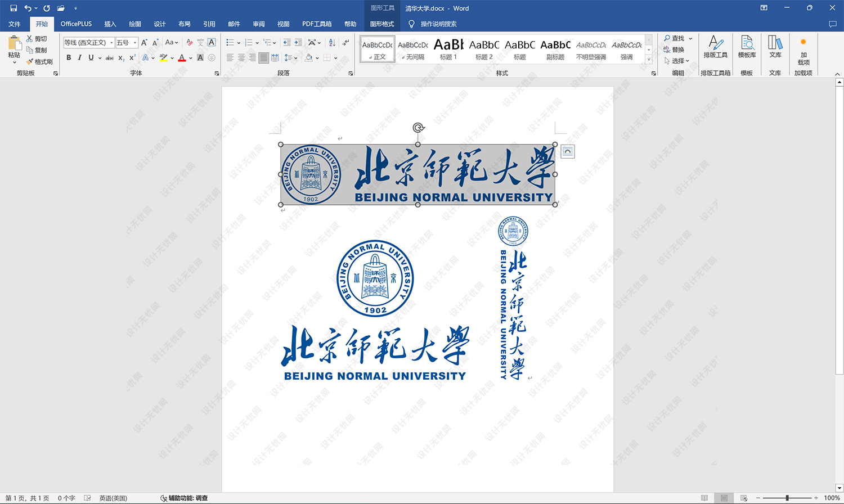This screenshot has width=844, height=504.
Task: Click the Accessibility (辅助功能: 调查) status button
Action: coord(184,498)
